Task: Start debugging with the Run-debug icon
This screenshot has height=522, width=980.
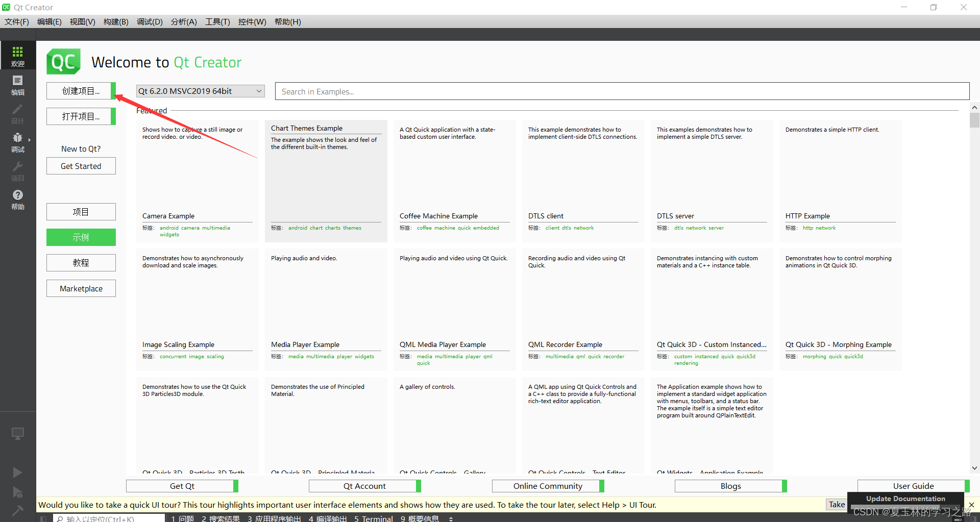Action: [17, 492]
